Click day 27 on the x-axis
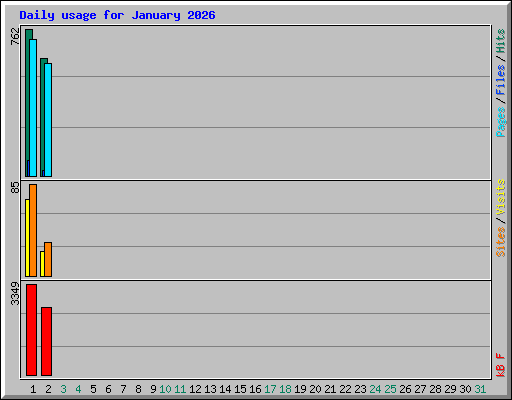 tap(420, 389)
